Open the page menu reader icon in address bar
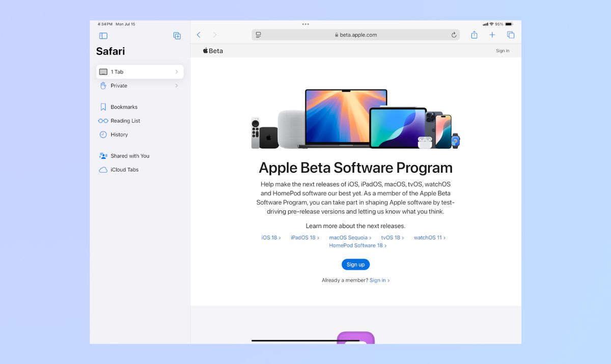Viewport: 611px width, 364px height. (x=259, y=35)
